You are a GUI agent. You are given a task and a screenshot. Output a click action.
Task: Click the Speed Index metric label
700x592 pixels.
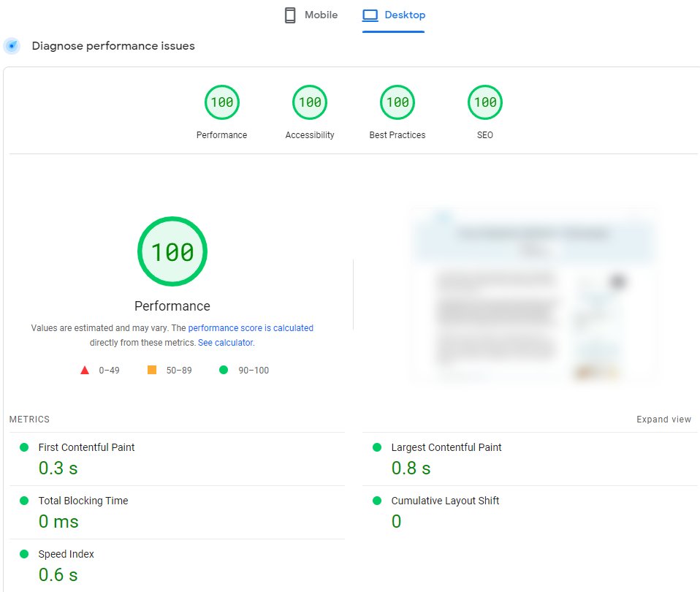[x=66, y=554]
